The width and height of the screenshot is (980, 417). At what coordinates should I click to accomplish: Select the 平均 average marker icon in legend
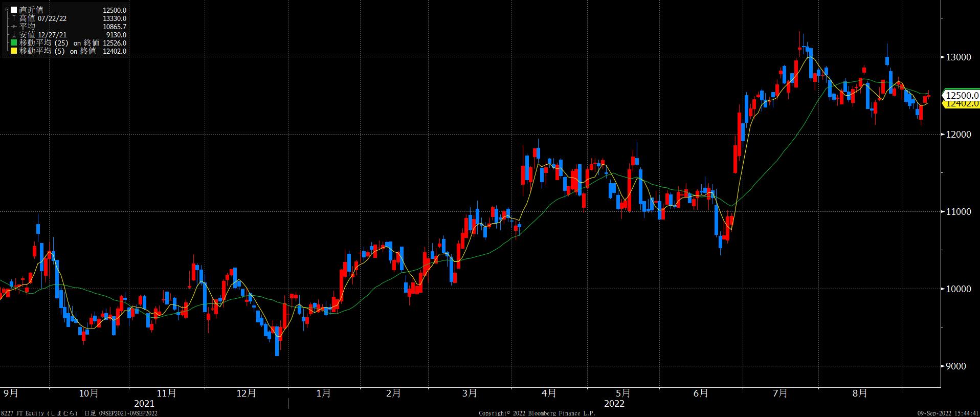click(x=14, y=27)
